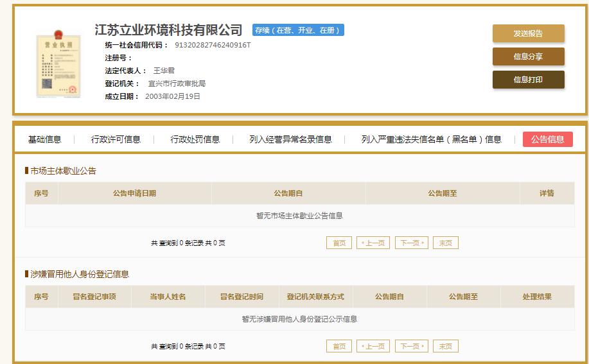This screenshot has width=589, height=364.
Task: Click the 冒名登记事项 column header
Action: pyautogui.click(x=94, y=297)
